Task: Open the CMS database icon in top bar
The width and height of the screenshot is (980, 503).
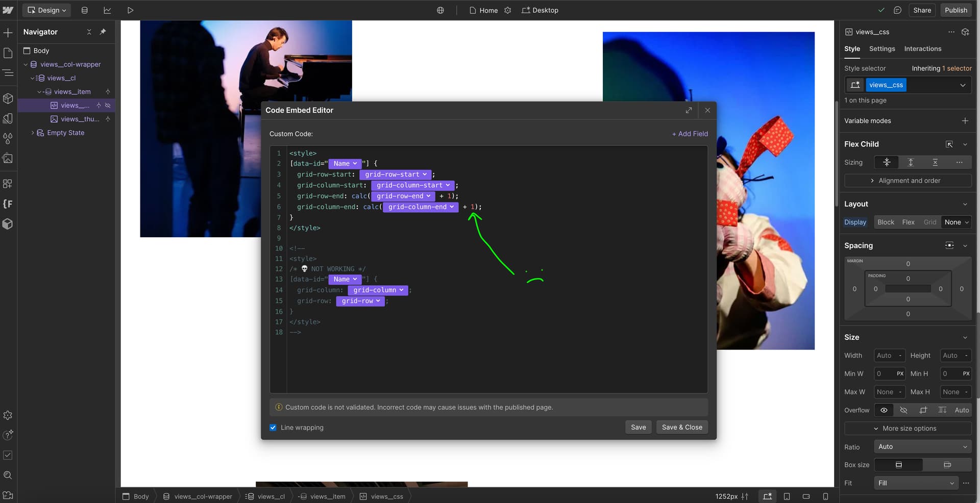Action: tap(84, 10)
